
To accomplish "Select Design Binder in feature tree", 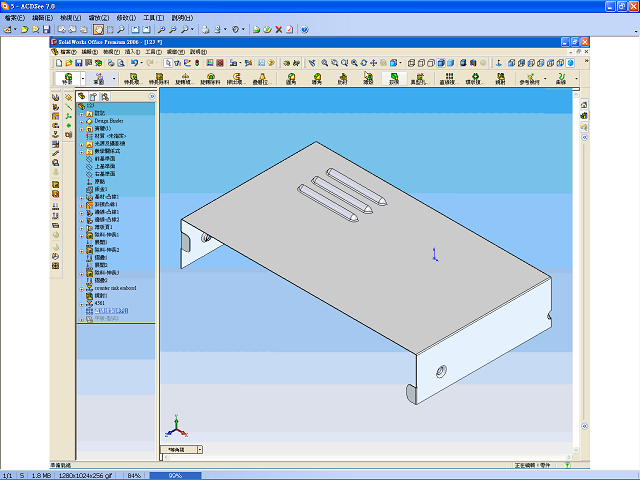I will click(x=109, y=121).
